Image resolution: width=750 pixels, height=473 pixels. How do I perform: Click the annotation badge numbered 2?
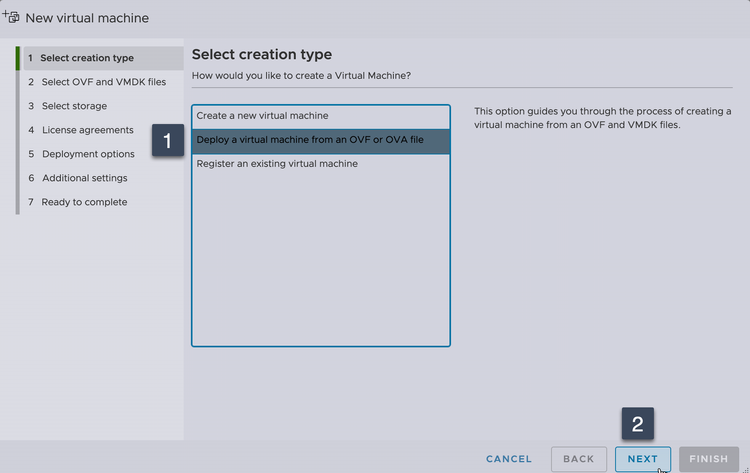coord(638,424)
